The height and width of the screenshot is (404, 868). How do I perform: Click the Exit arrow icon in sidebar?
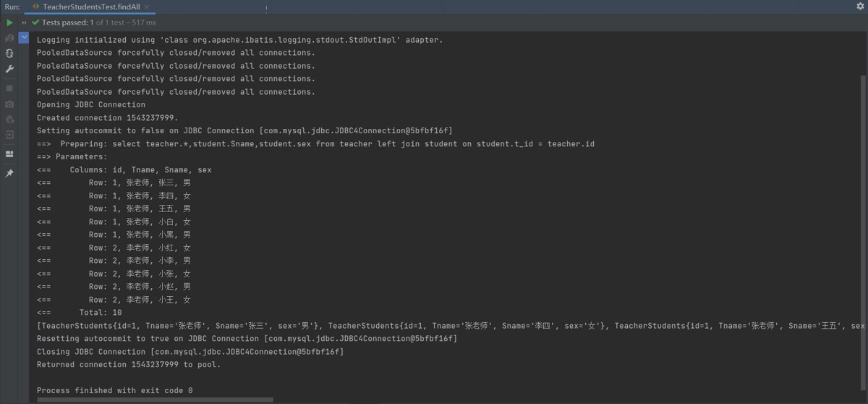9,135
